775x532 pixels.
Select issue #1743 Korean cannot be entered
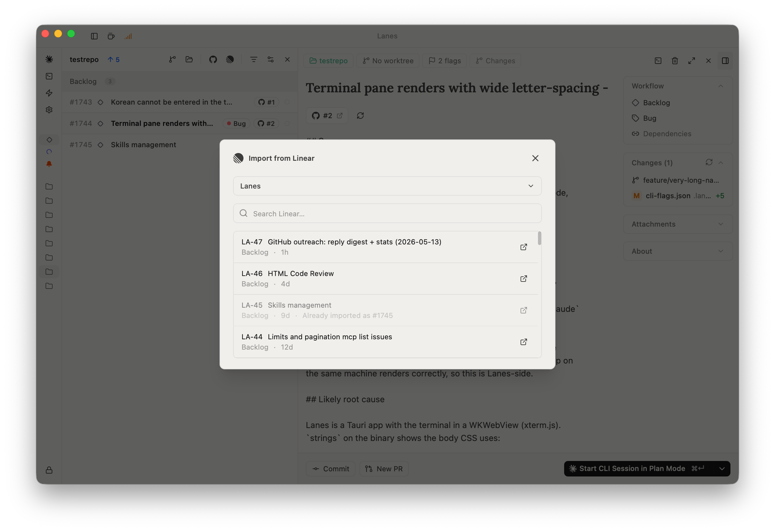(180, 102)
